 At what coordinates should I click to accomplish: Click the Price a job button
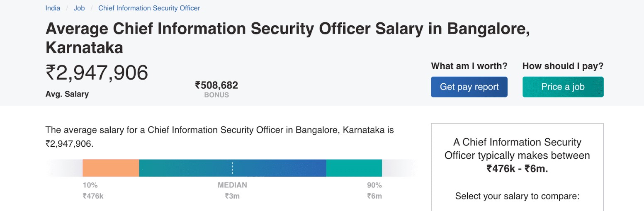(563, 87)
